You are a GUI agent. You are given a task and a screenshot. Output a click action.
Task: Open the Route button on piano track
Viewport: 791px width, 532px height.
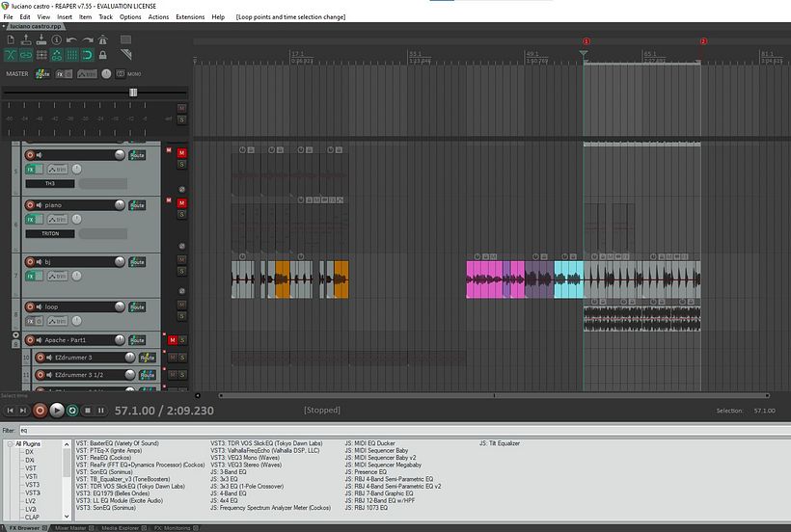tap(137, 205)
